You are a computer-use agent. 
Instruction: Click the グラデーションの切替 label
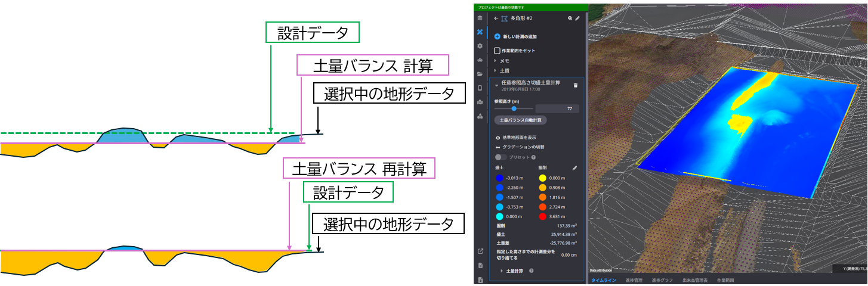coord(523,147)
